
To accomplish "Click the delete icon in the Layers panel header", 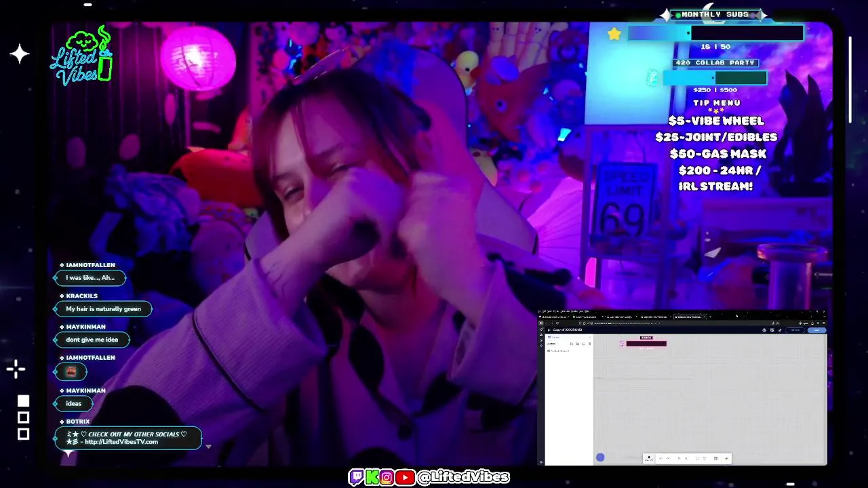I will (x=589, y=344).
